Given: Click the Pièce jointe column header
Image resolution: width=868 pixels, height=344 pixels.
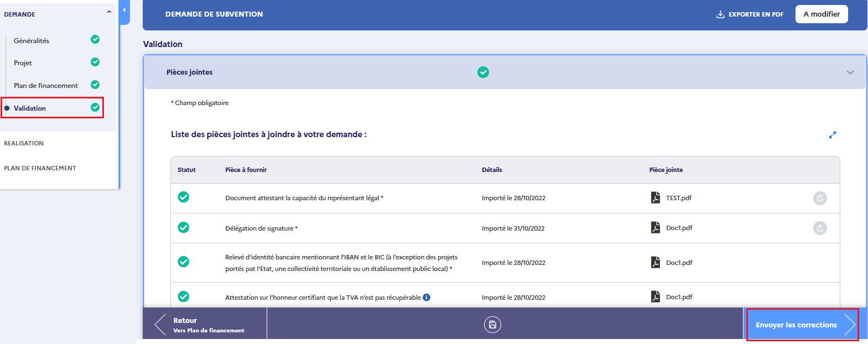Looking at the screenshot, I should click(666, 170).
